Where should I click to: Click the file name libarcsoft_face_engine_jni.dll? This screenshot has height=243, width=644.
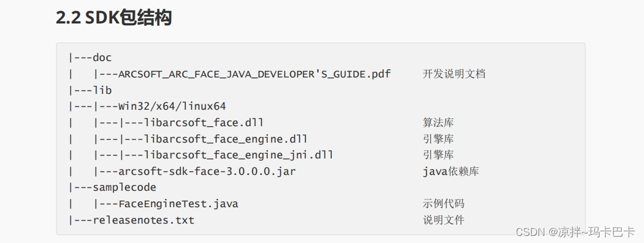[x=238, y=156]
